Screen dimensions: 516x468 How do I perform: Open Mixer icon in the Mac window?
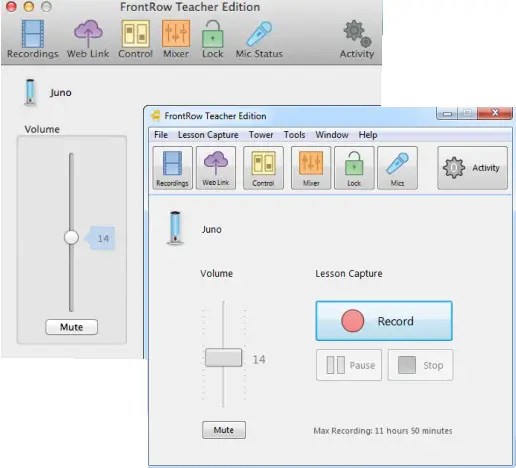176,39
